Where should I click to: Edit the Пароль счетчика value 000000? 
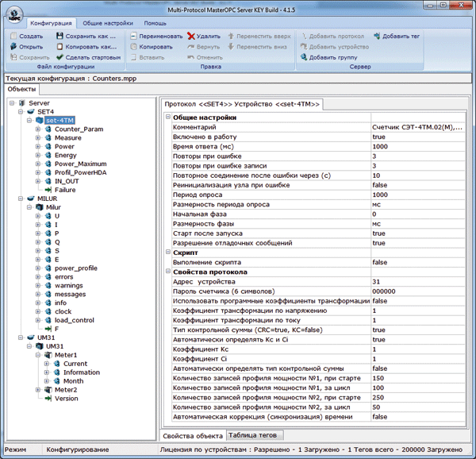point(418,291)
